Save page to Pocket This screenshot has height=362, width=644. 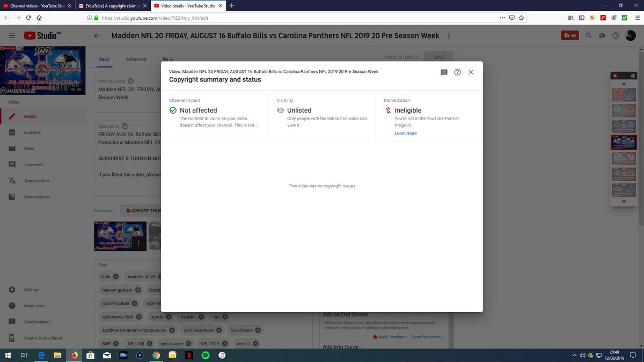point(511,17)
